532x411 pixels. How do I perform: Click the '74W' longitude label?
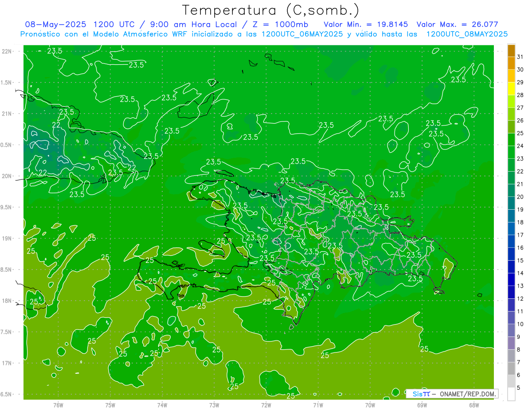click(162, 404)
